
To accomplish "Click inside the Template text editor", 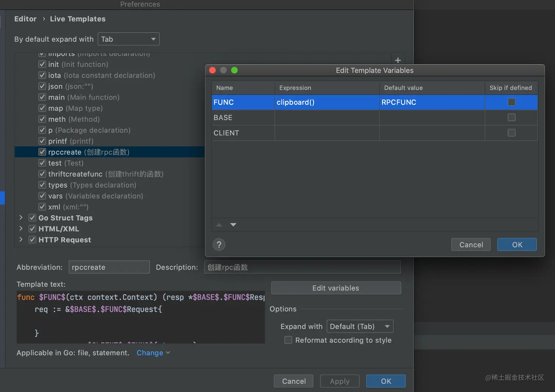I will click(141, 317).
